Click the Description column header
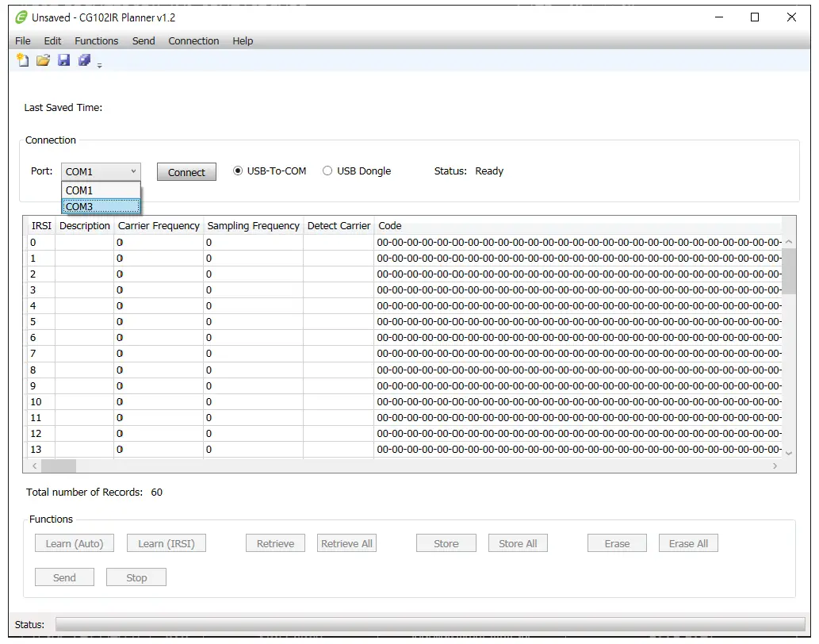This screenshot has height=644, width=819. pos(85,225)
